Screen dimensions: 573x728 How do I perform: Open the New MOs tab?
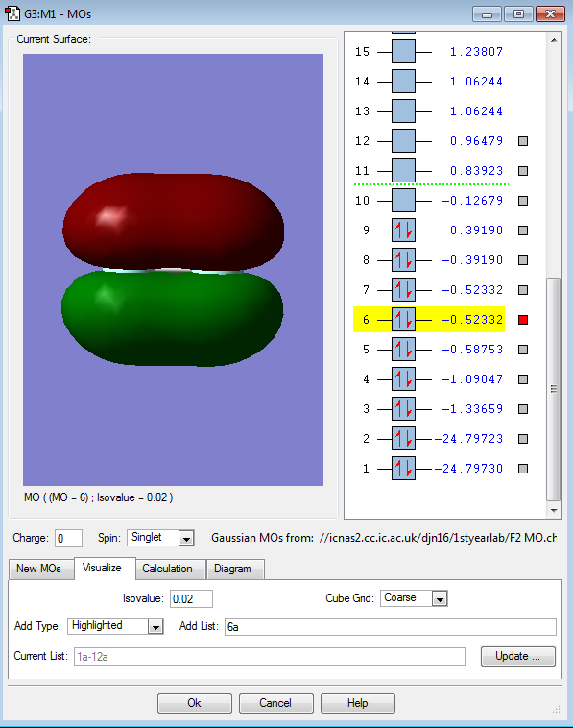(x=41, y=569)
